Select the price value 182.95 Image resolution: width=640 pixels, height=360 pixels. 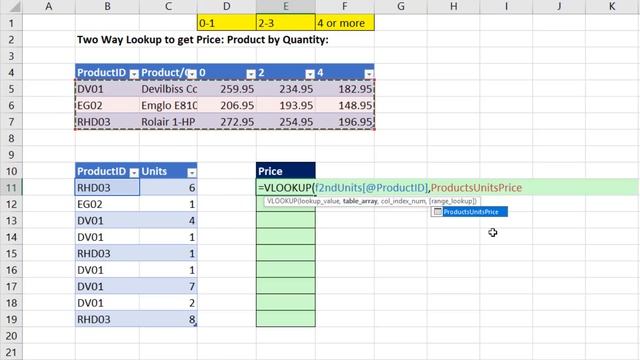pyautogui.click(x=345, y=89)
